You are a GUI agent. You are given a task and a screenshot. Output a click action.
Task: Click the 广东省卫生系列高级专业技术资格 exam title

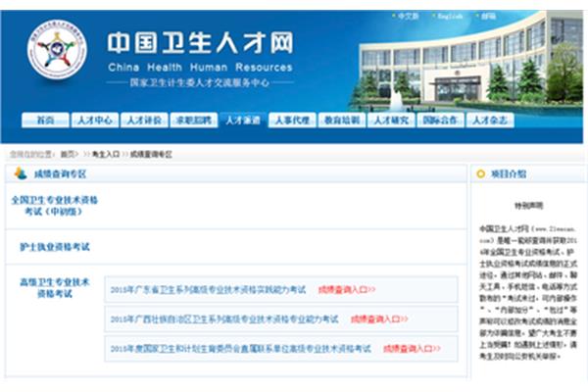tap(208, 290)
